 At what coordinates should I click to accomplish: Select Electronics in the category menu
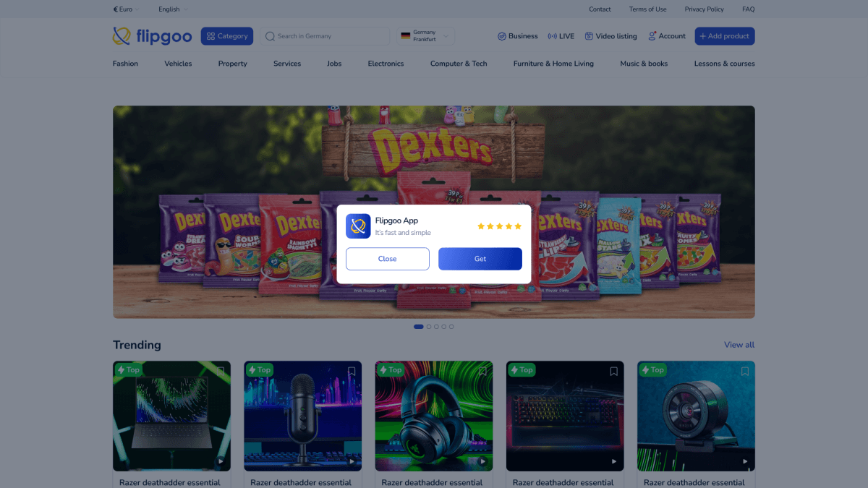386,64
